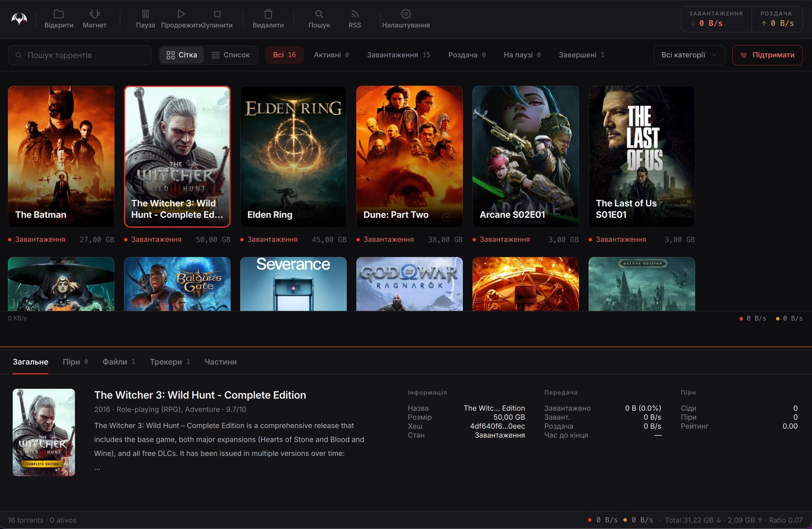Select the Elden Ring poster card
This screenshot has height=529, width=812.
(293, 156)
